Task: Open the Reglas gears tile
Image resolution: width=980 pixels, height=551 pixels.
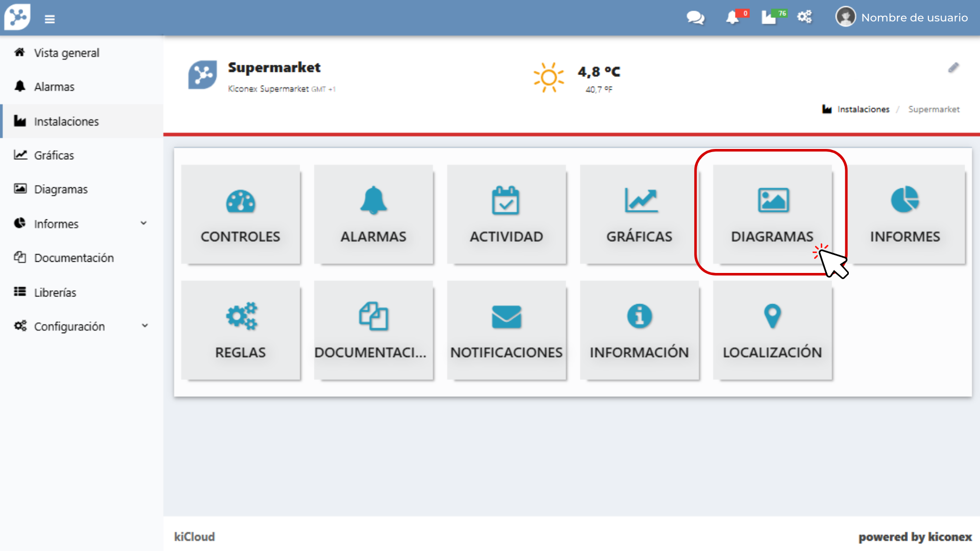Action: (x=240, y=330)
